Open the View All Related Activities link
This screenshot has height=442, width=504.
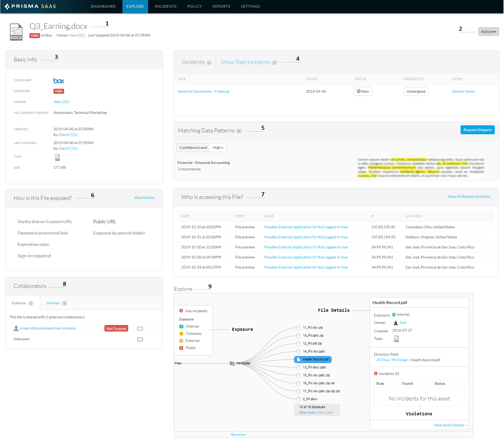coord(469,197)
